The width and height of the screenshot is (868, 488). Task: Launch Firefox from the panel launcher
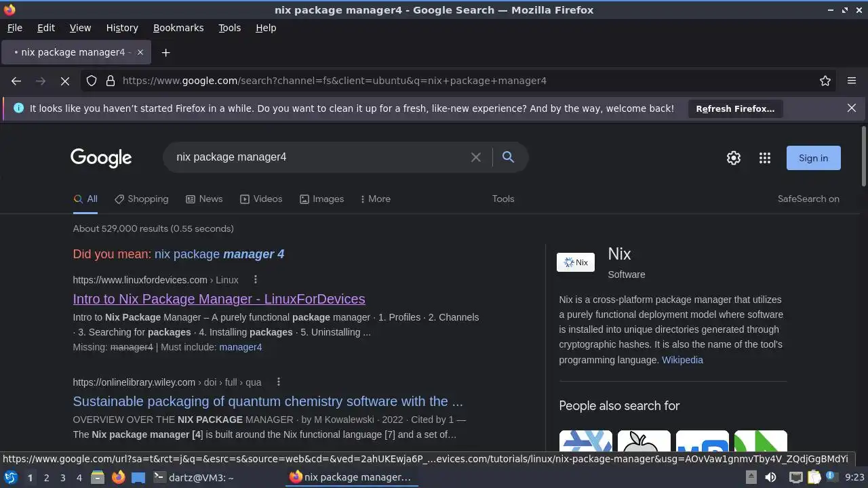[x=118, y=477]
